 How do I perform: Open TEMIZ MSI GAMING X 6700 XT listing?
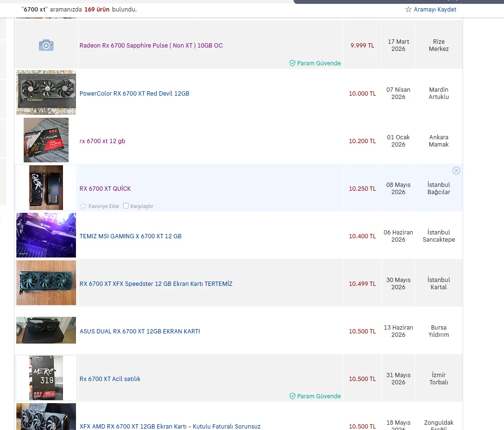pos(130,236)
